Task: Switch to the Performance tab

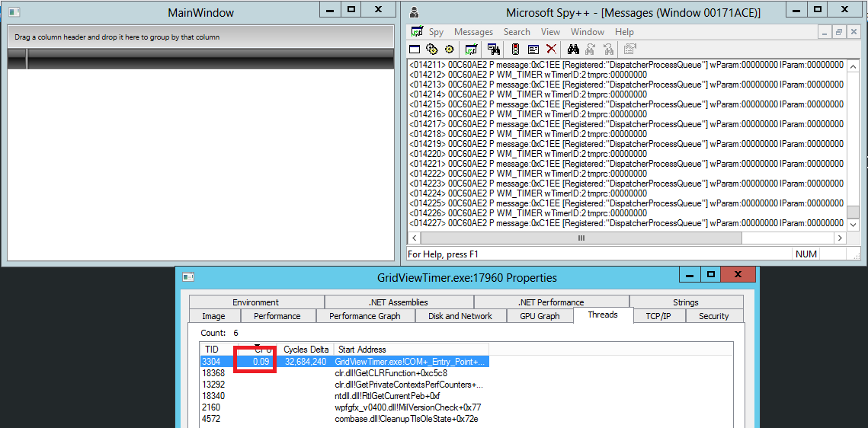Action: click(x=277, y=316)
